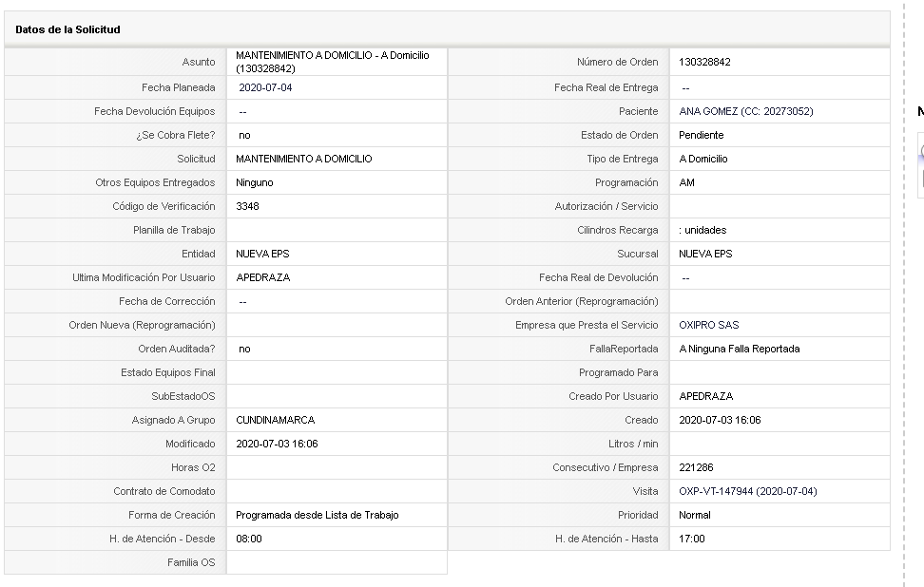Viewport: 924px width, 587px height.
Task: Click the FallaReportada value text
Action: click(739, 349)
